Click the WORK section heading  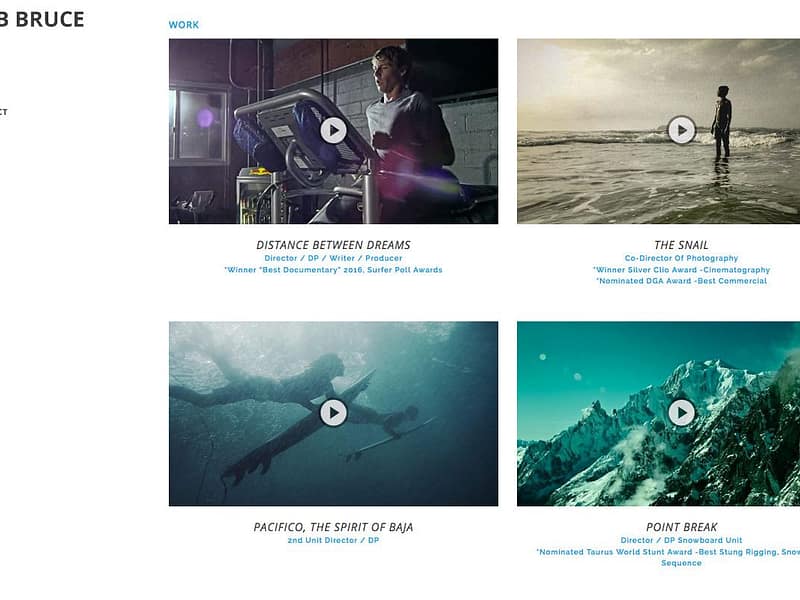pyautogui.click(x=184, y=24)
